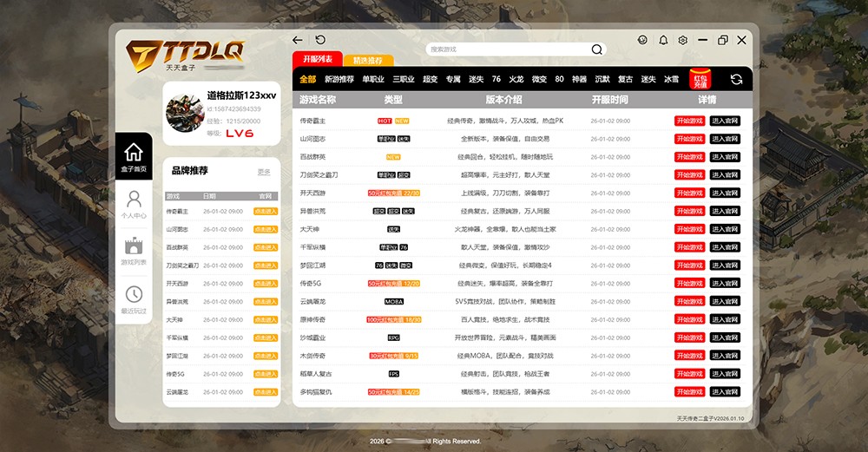Screen dimensions: 868x452
Task: Filter by 新游推荐 category
Action: [x=339, y=79]
